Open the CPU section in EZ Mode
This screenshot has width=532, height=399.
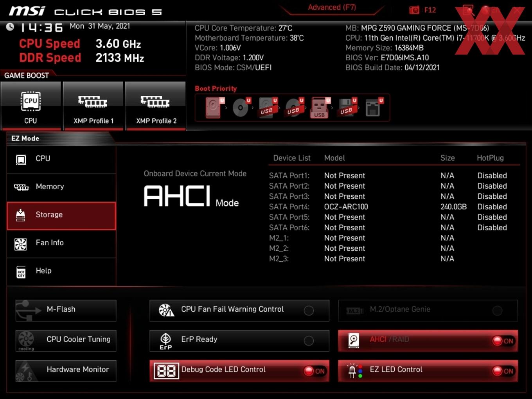[x=61, y=159]
